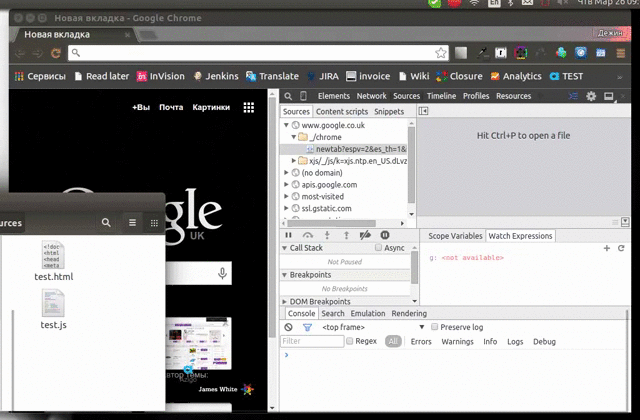Open DevTools settings gear
Viewport: 640px width, 420px height.
[591, 96]
